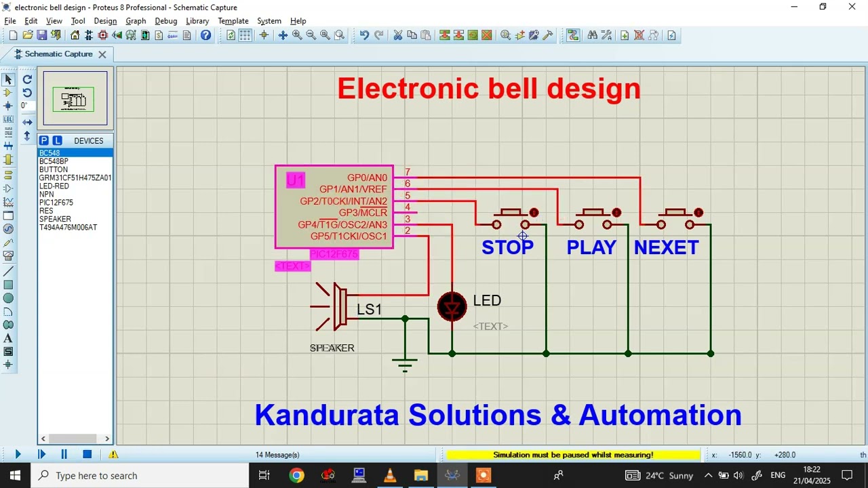Open Google Chrome from the taskbar
The width and height of the screenshot is (868, 488).
(296, 475)
